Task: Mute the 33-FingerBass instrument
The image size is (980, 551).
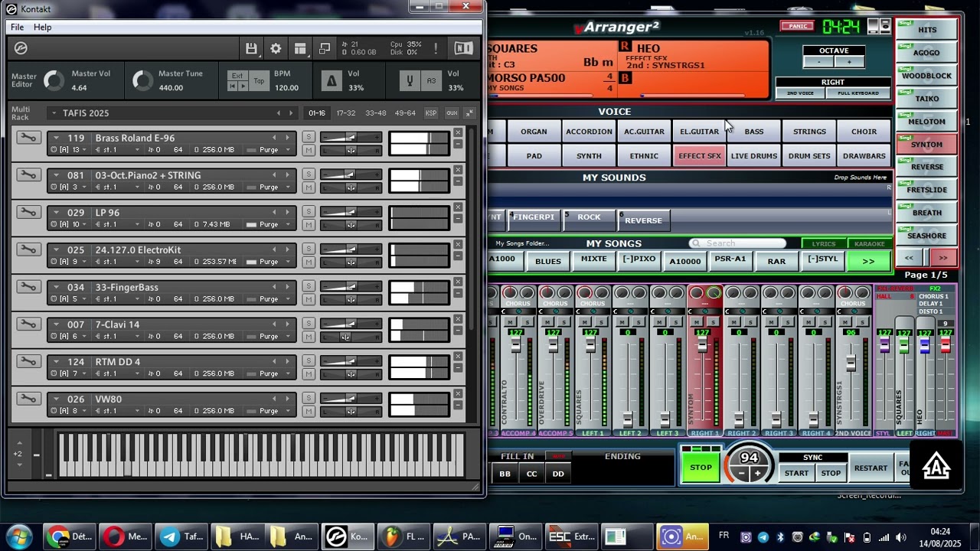Action: click(309, 298)
